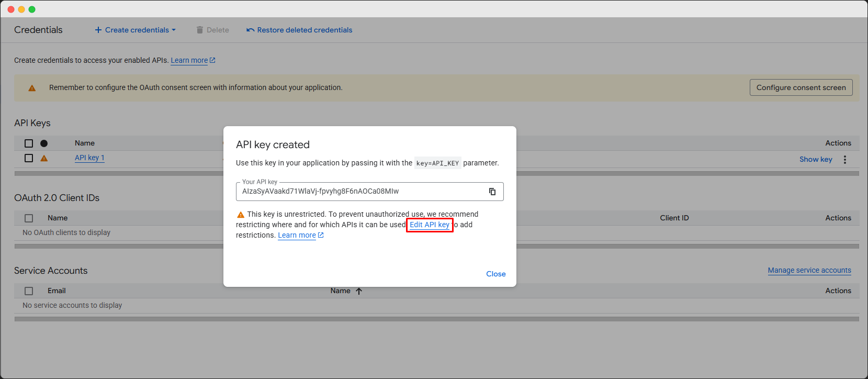Screen dimensions: 868x379
Task: Click the Your API key text field
Action: [x=369, y=192]
